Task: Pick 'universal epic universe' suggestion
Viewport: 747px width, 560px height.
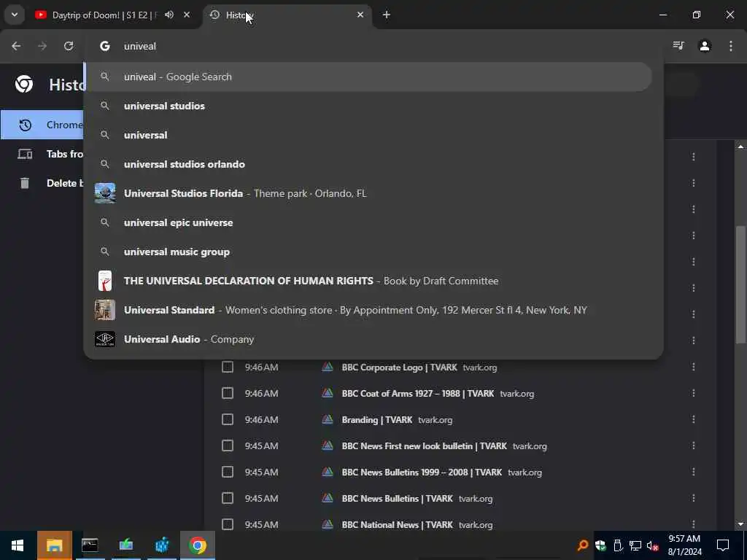Action: click(x=368, y=222)
